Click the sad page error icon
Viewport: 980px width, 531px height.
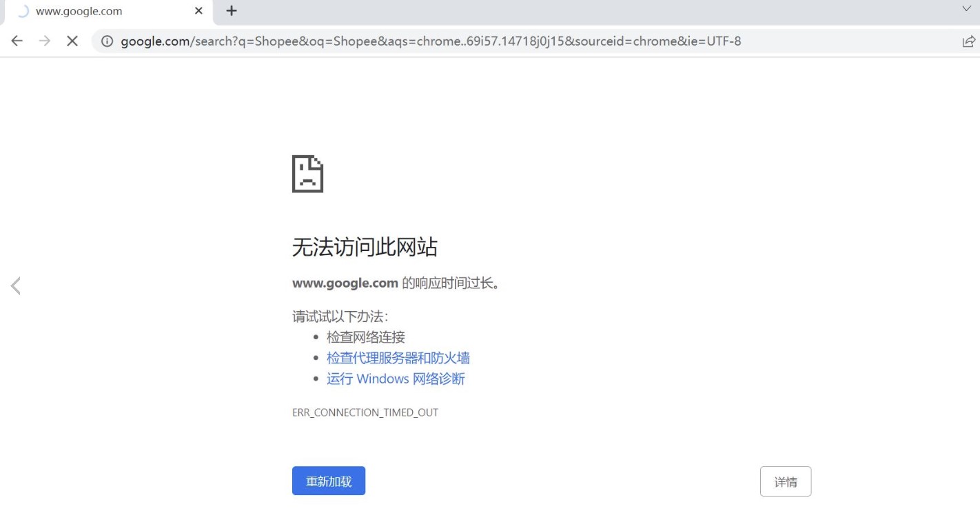pos(307,174)
